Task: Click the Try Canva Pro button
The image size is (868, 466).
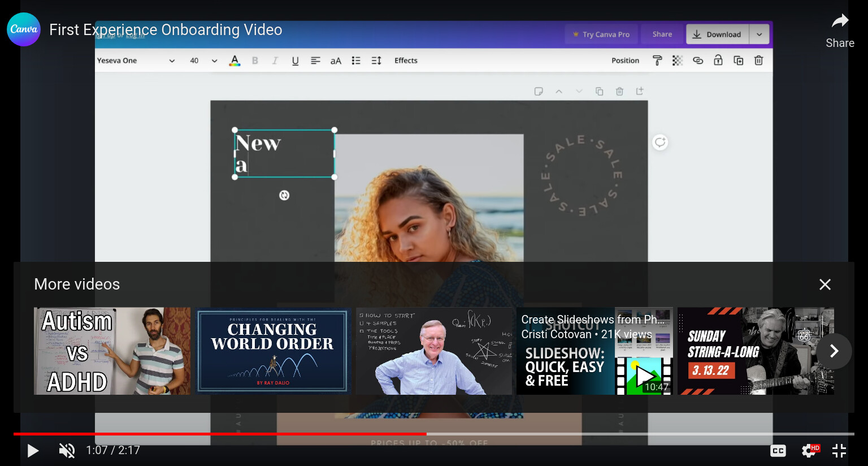Action: click(601, 34)
